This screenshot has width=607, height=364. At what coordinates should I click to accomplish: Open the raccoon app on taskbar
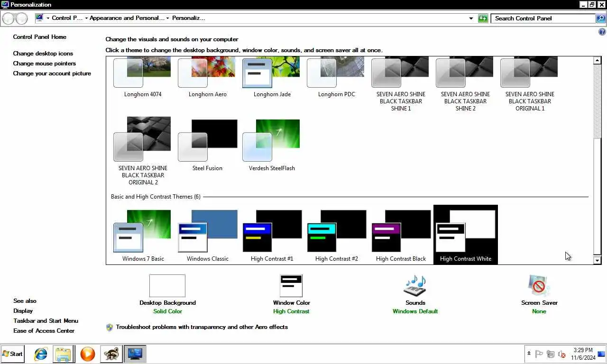111,354
